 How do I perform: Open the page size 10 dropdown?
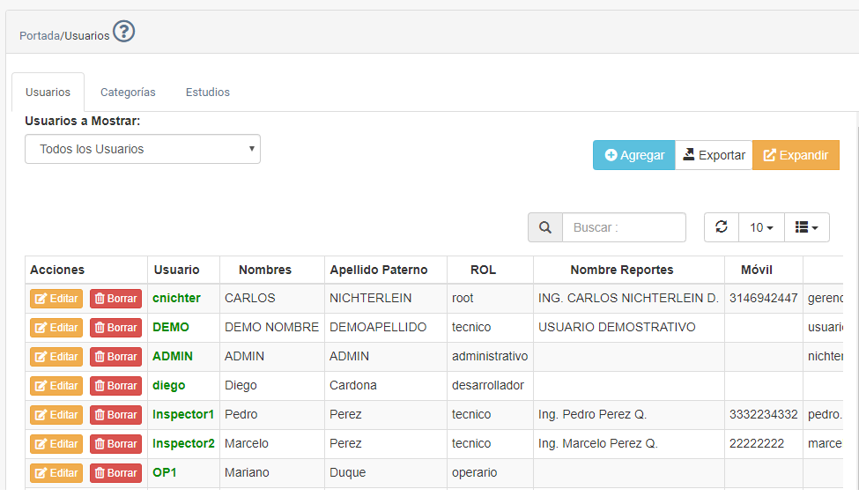click(761, 227)
